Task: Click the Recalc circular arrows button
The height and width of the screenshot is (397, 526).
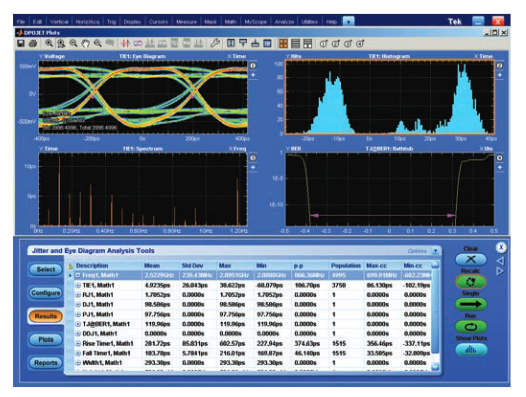Action: point(471,282)
